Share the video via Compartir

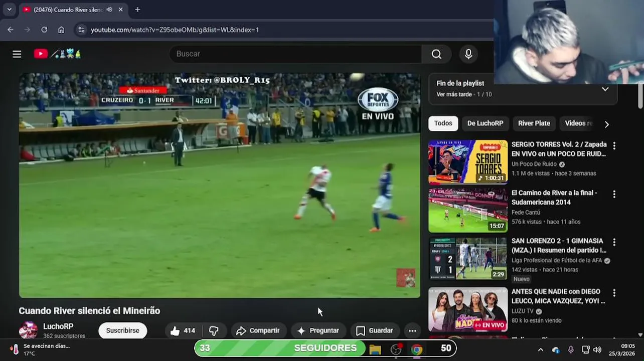(258, 331)
